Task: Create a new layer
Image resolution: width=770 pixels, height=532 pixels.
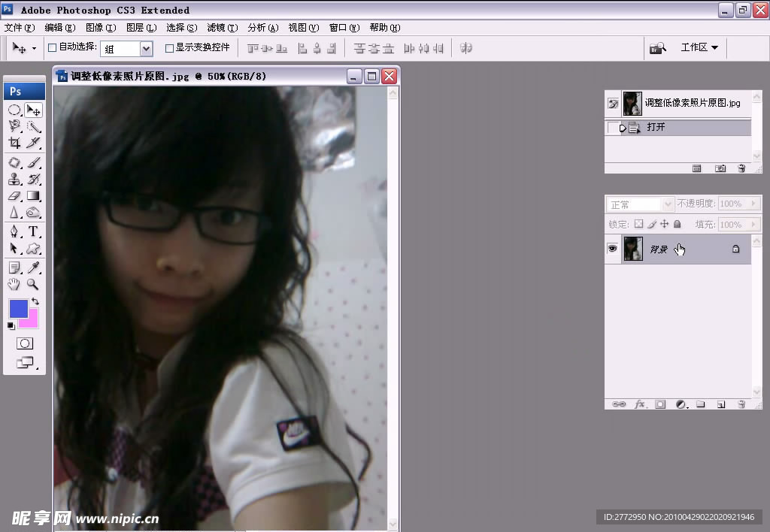Action: (721, 404)
